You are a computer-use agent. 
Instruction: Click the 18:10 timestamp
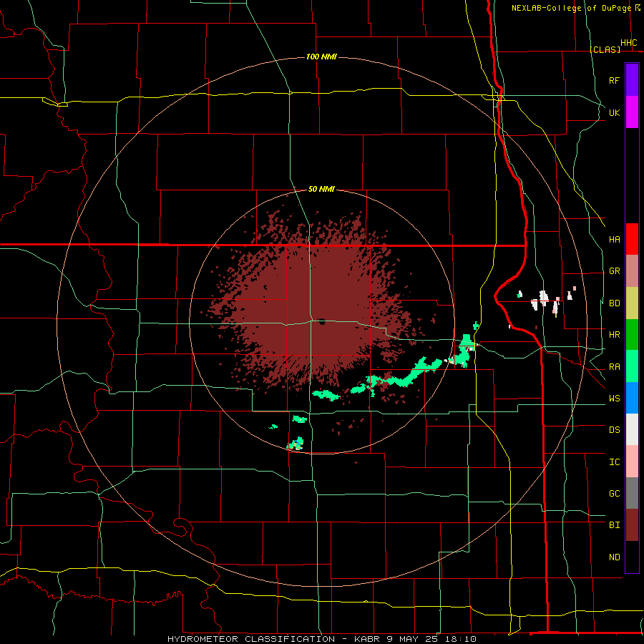tap(460, 639)
